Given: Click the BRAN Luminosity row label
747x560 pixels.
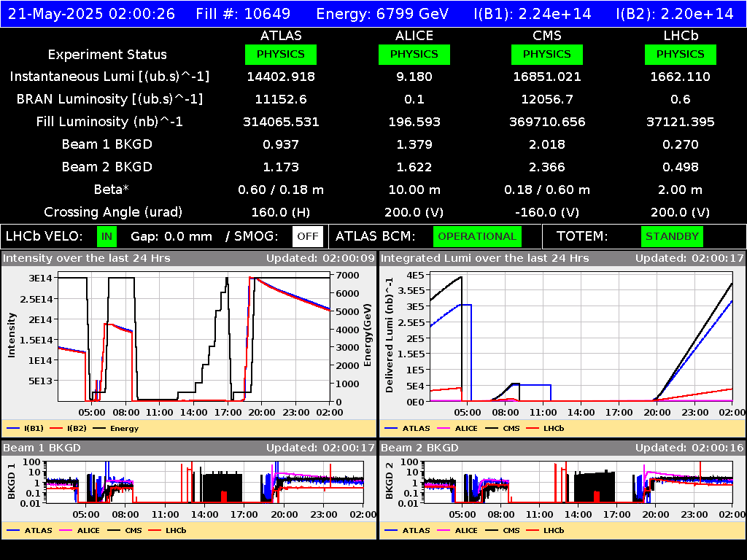Looking at the screenshot, I should pos(109,99).
